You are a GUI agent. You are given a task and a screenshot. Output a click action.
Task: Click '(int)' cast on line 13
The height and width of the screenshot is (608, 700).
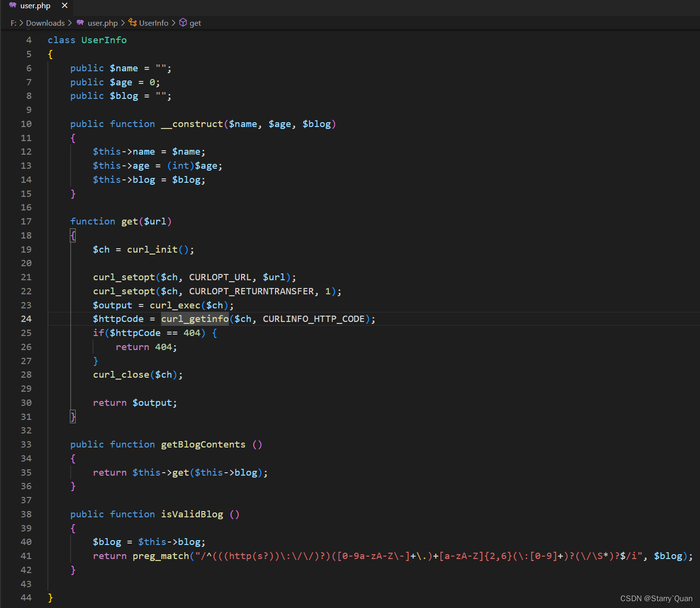tap(181, 166)
